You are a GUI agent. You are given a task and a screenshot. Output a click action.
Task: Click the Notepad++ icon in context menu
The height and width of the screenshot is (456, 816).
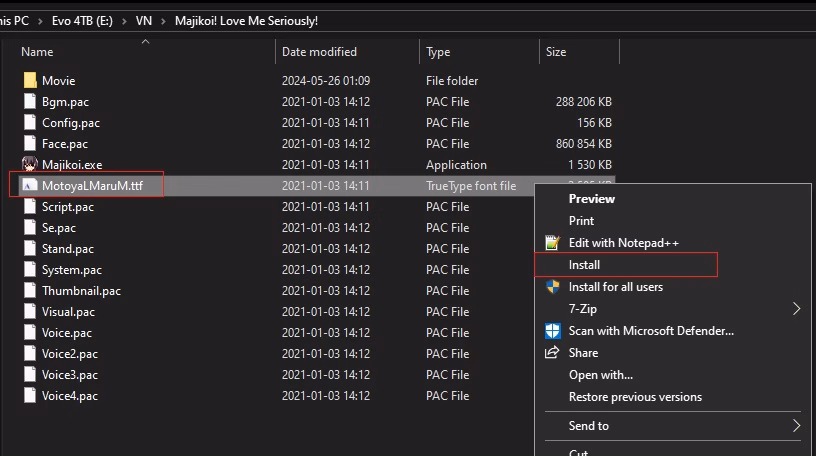coord(552,243)
